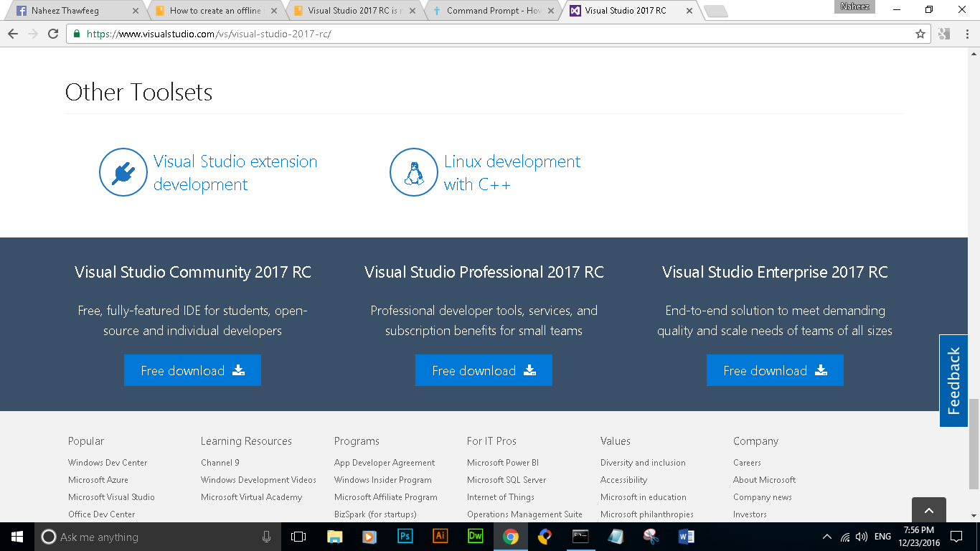The width and height of the screenshot is (980, 551).
Task: Download Visual Studio Enterprise 2017 RC
Action: pos(775,370)
